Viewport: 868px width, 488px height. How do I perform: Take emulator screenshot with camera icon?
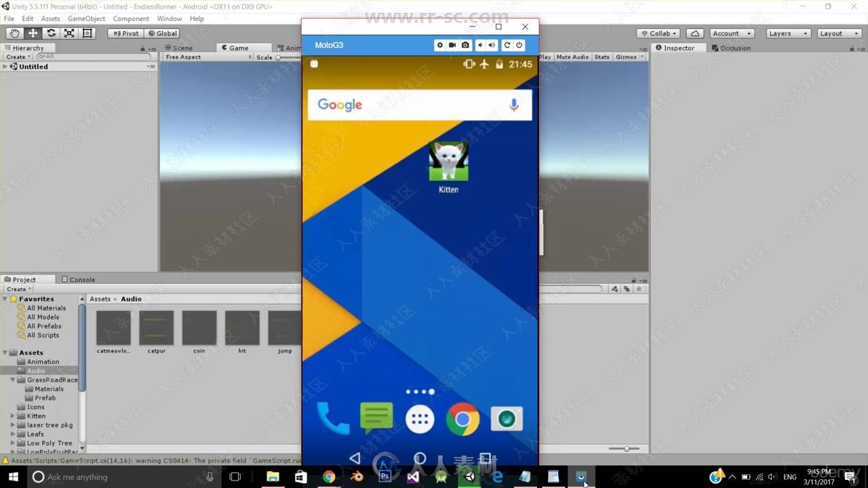pos(465,45)
